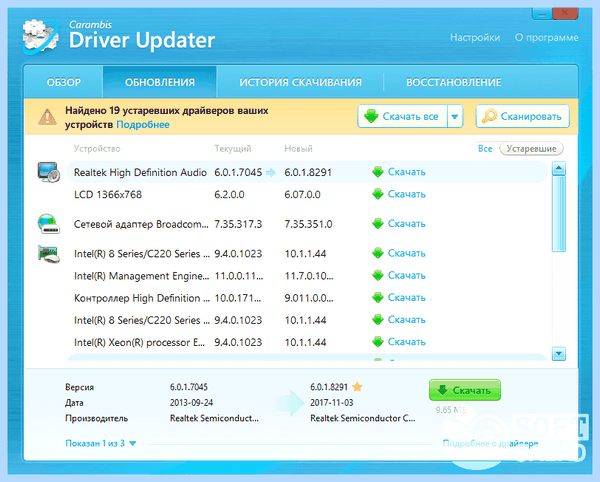Click Скачать link for LCD 1366x768
This screenshot has width=600, height=482.
pos(406,194)
